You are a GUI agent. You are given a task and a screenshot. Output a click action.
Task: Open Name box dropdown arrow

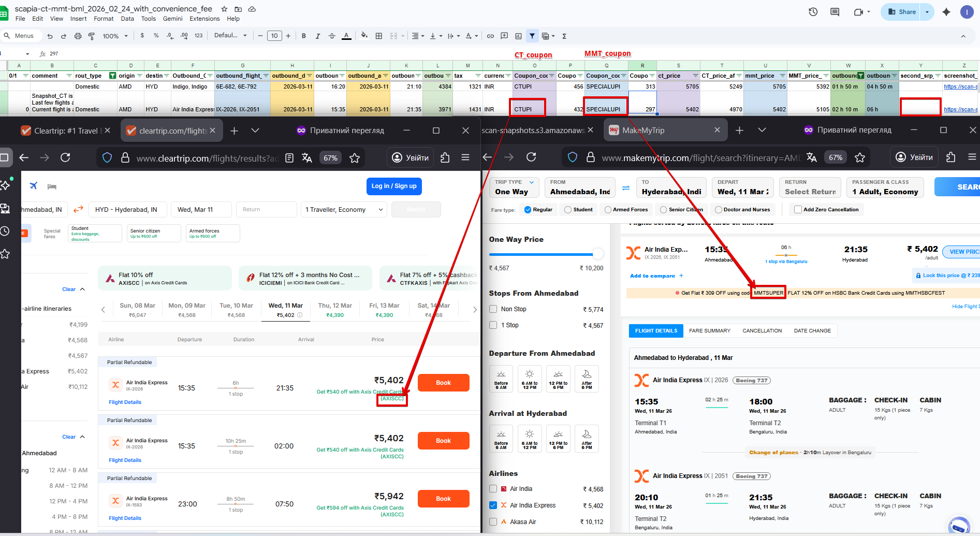(27, 54)
